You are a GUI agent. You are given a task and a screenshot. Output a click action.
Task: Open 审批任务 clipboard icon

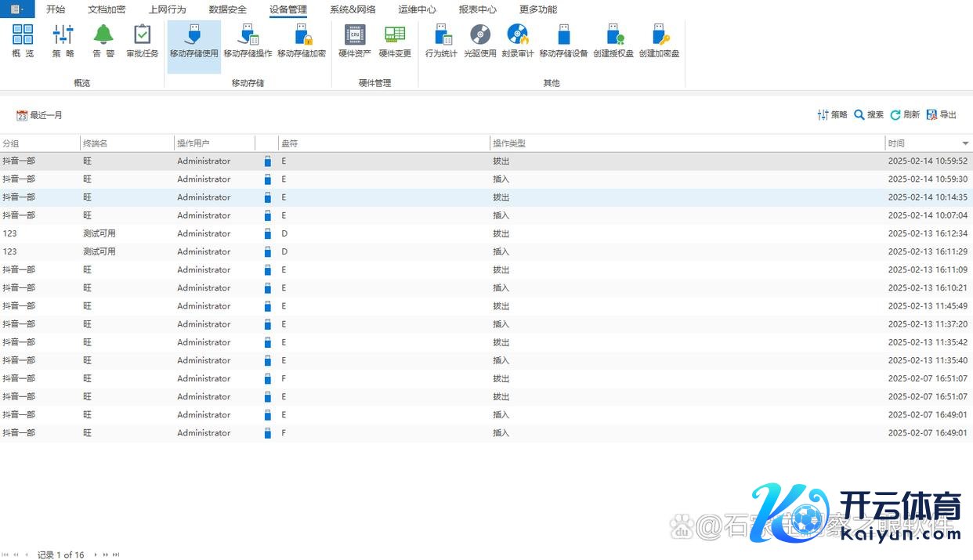coord(142,41)
